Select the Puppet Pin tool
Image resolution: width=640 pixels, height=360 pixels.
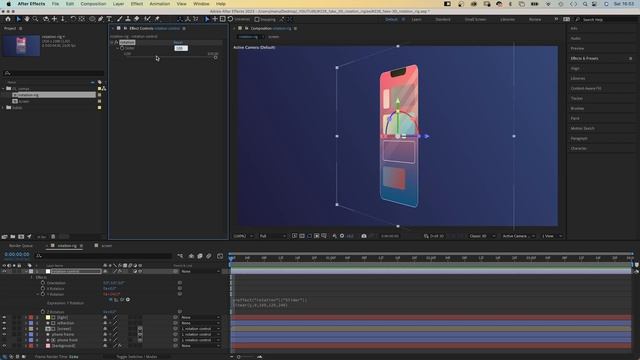pos(157,19)
